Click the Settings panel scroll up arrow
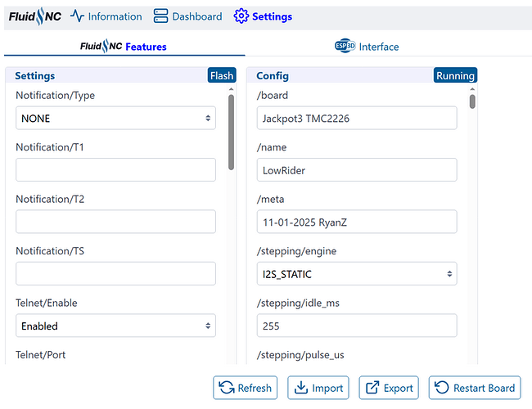 pyautogui.click(x=231, y=89)
